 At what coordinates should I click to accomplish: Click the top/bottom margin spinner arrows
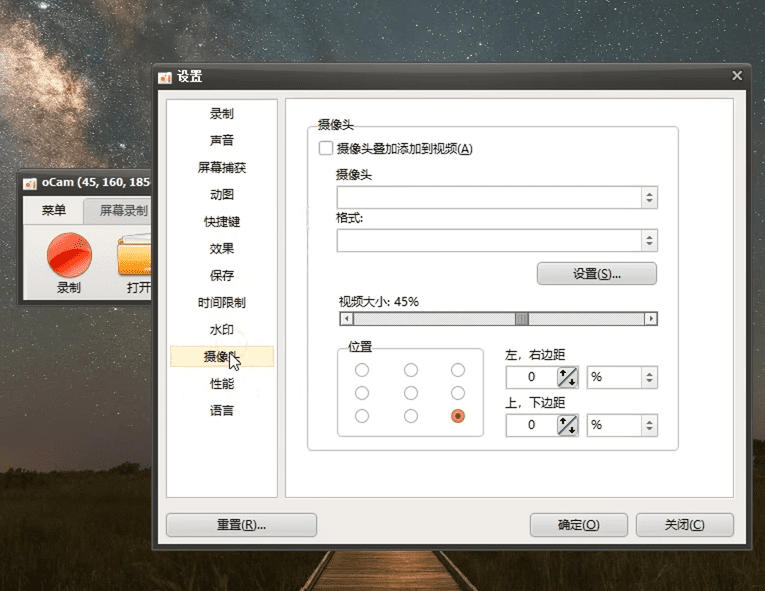[x=568, y=425]
